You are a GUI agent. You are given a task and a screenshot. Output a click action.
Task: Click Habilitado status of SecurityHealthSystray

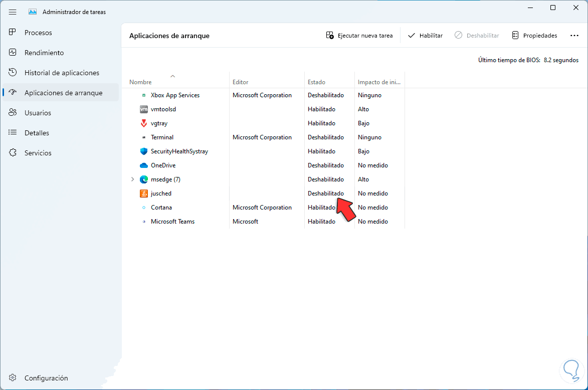[321, 151]
